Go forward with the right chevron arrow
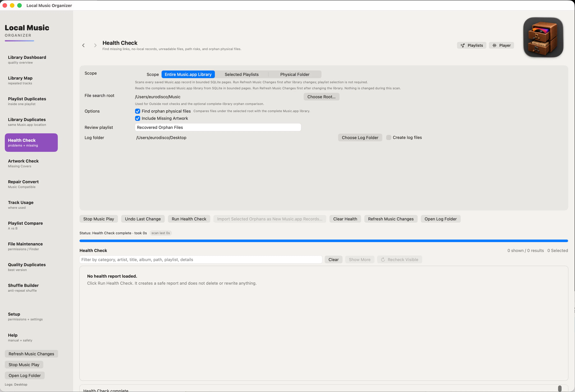575x392 pixels. (x=95, y=45)
